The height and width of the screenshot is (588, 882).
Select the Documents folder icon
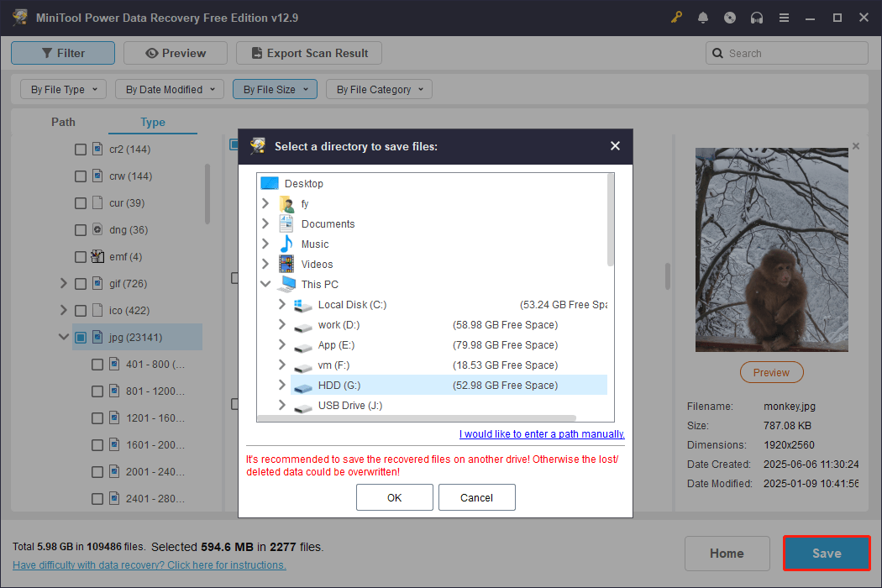click(x=286, y=224)
